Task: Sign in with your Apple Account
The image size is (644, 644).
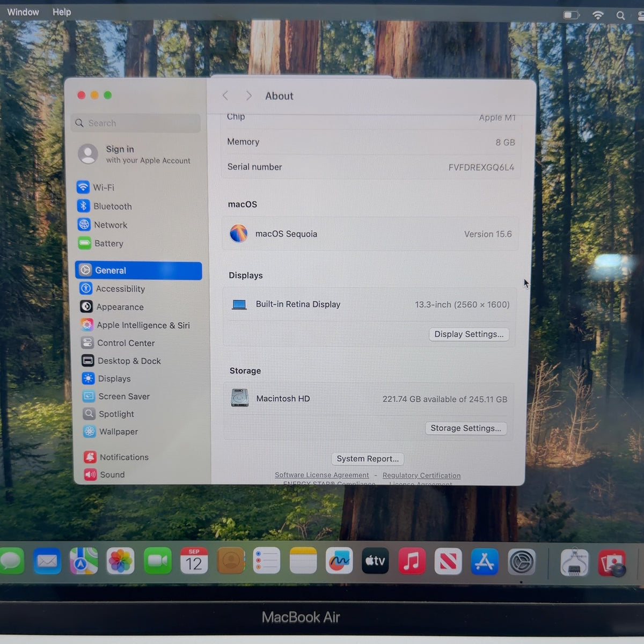Action: pyautogui.click(x=135, y=154)
